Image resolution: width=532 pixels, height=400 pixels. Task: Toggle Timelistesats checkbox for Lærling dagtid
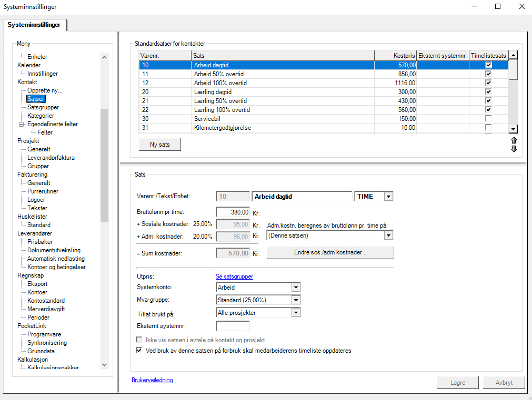click(488, 91)
